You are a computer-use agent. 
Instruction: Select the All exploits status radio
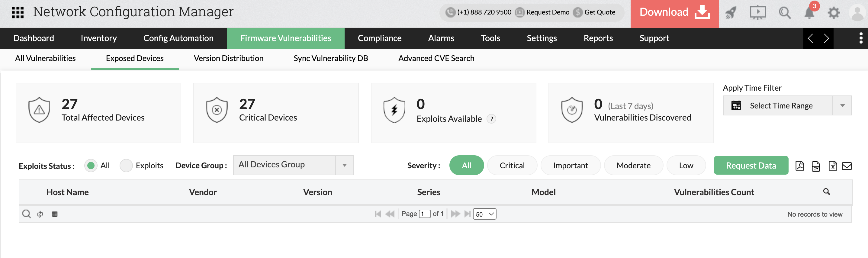[91, 166]
